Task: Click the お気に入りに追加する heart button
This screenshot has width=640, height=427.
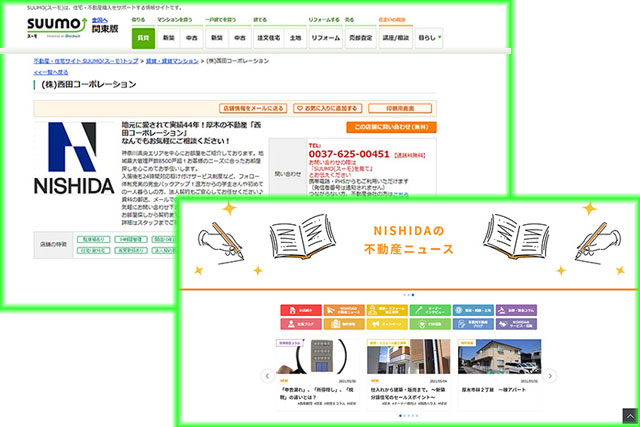Action: pos(328,108)
